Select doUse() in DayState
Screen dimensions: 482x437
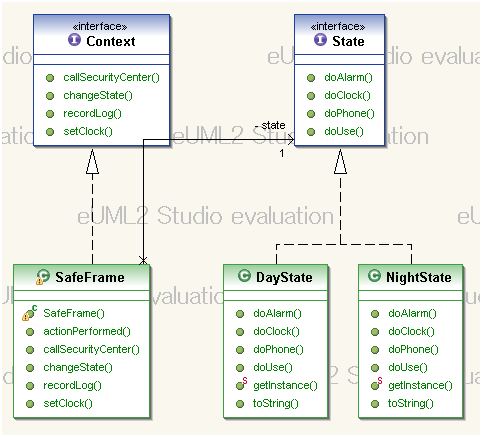coord(273,367)
